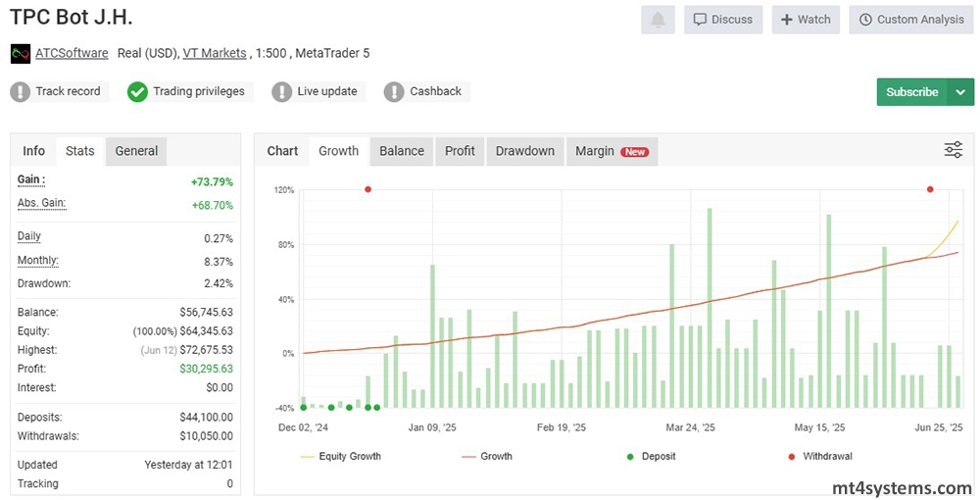Expand the Subscribe dropdown arrow

pyautogui.click(x=958, y=92)
